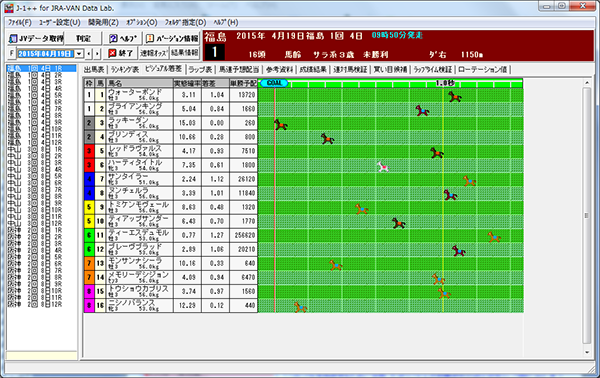
Task: Click blue frame cell of horse 7
Action: [x=89, y=179]
